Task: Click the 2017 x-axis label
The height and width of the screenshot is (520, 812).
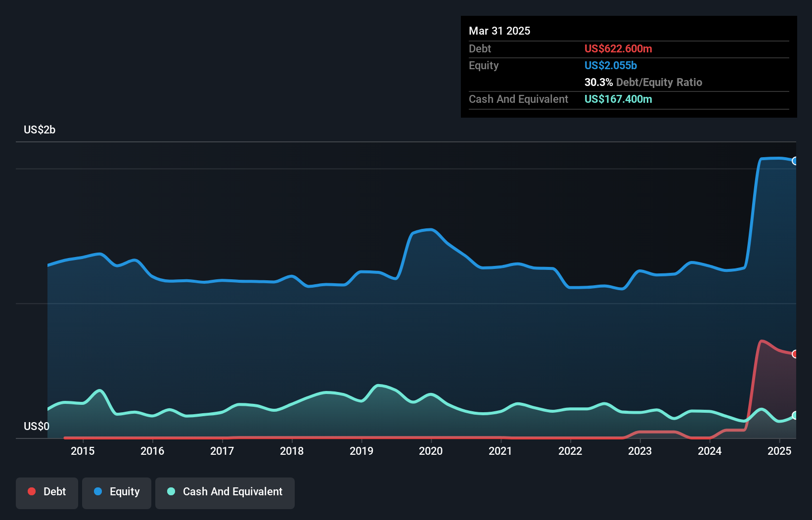Action: 222,451
